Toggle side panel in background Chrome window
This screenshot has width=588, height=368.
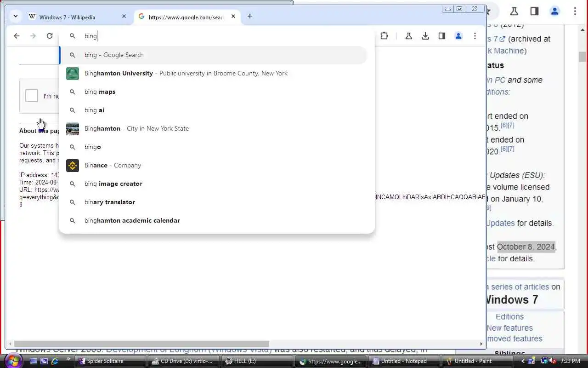pyautogui.click(x=534, y=11)
